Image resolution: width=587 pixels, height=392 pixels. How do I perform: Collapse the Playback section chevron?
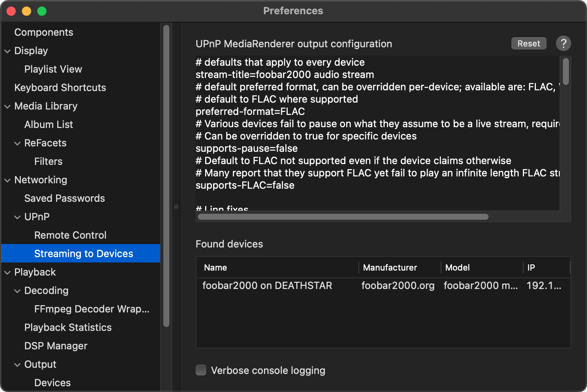pyautogui.click(x=7, y=272)
